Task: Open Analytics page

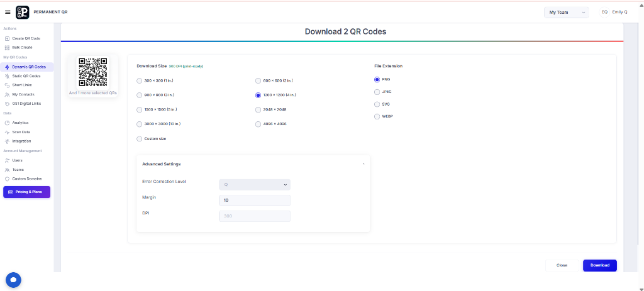Action: 20,123
